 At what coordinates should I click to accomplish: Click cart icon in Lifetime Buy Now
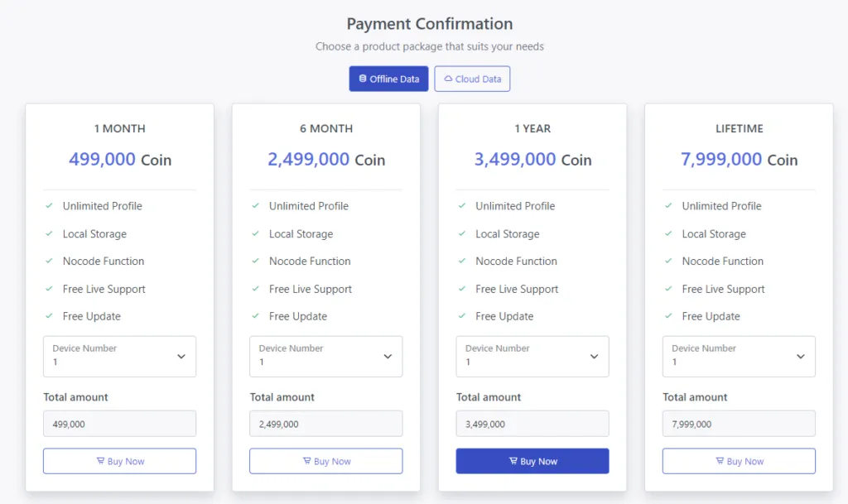click(x=720, y=462)
